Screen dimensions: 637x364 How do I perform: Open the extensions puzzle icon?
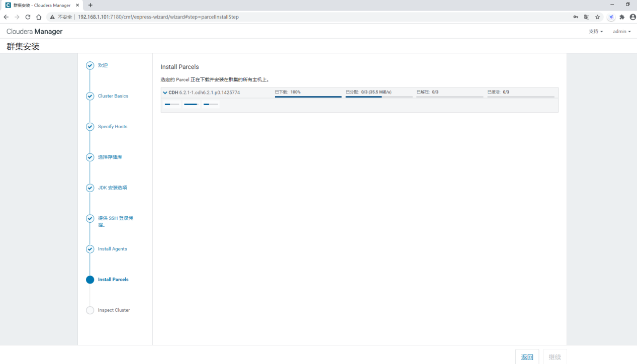622,17
